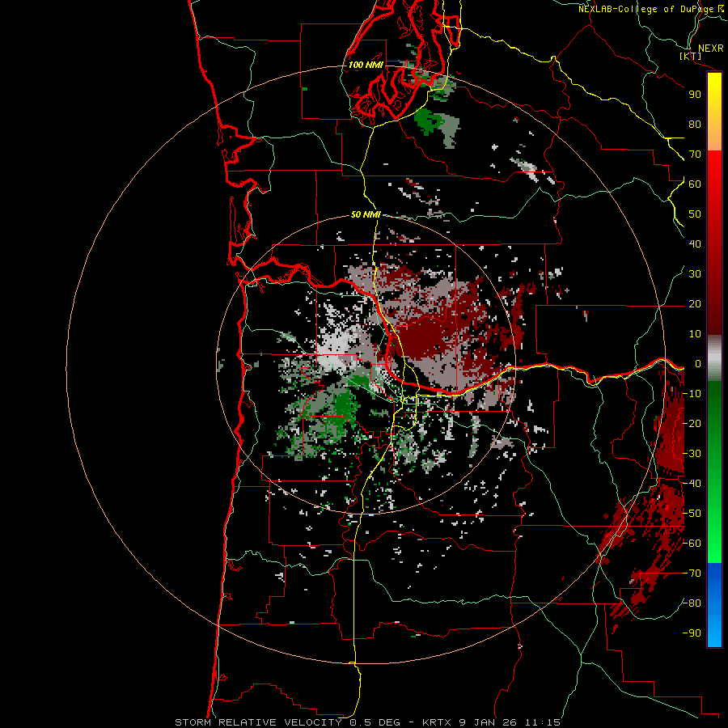Click the "20" positive scale label
Viewport: 728px width, 728px height.
point(695,304)
